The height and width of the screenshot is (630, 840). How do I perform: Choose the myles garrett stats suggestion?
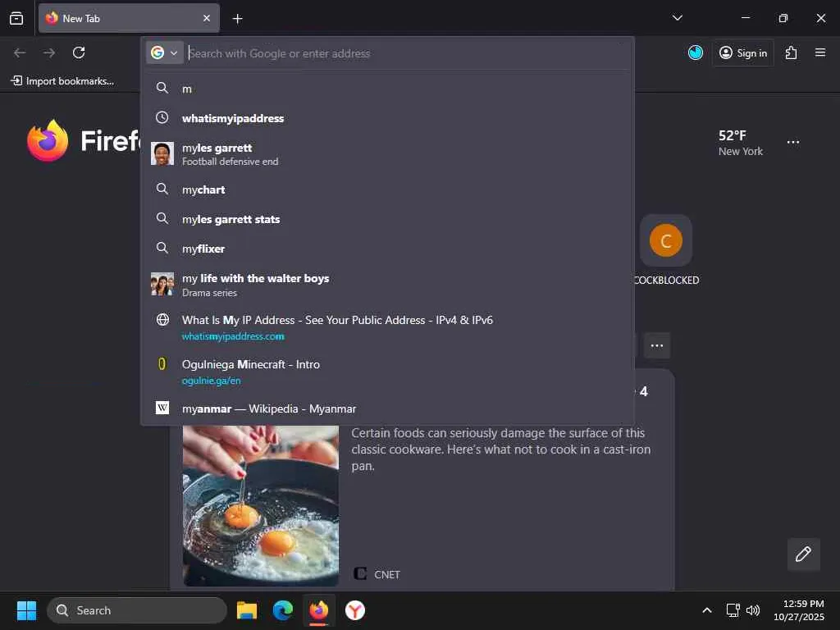pos(387,218)
